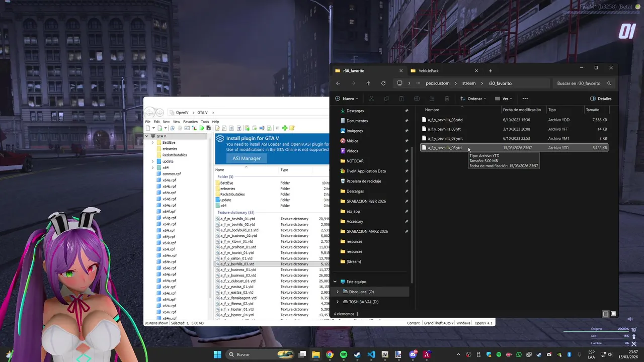Expand the BattlEye folder in OpenIV tree
The image size is (644, 362).
(152, 143)
